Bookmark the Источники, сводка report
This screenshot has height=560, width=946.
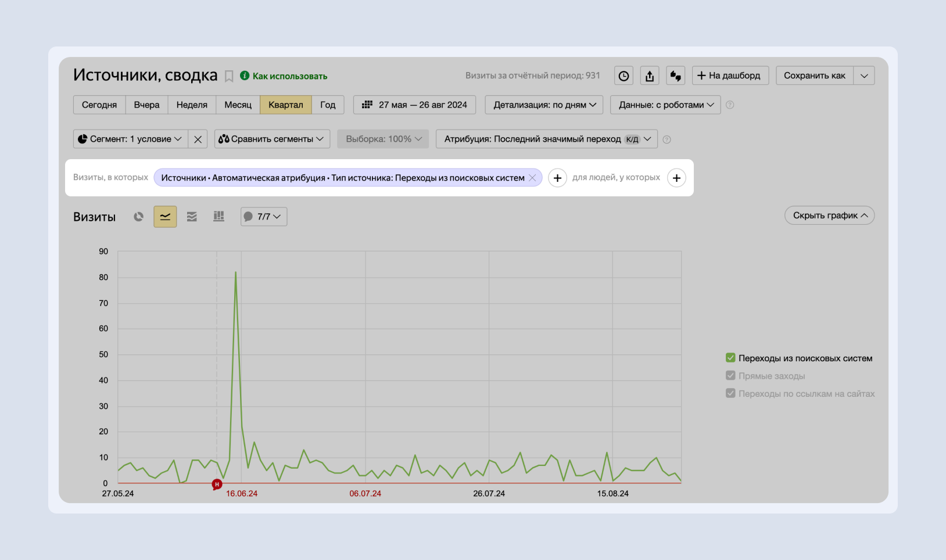pos(229,76)
